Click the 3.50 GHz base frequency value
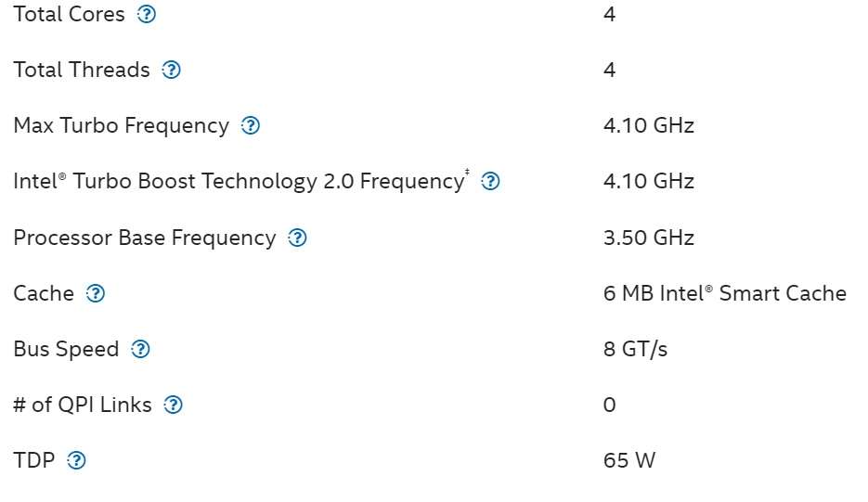Image resolution: width=868 pixels, height=502 pixels. coord(648,238)
